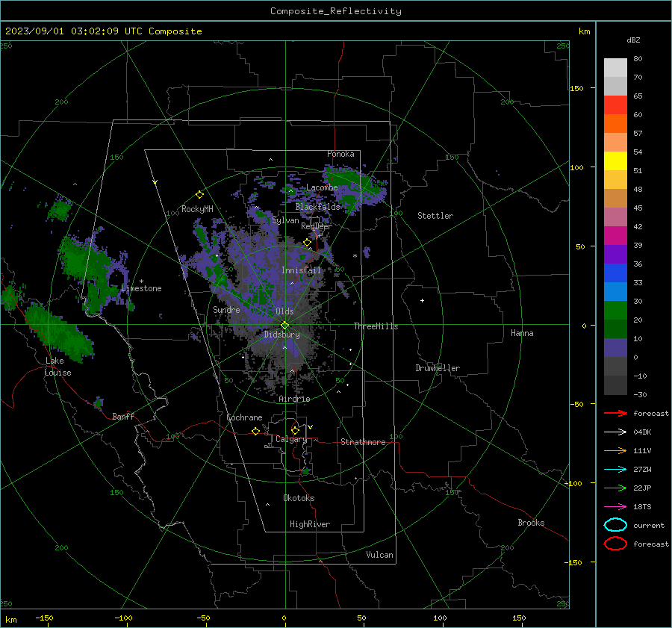Image resolution: width=672 pixels, height=628 pixels.
Task: Click the Innisfail label
Action: pyautogui.click(x=301, y=270)
